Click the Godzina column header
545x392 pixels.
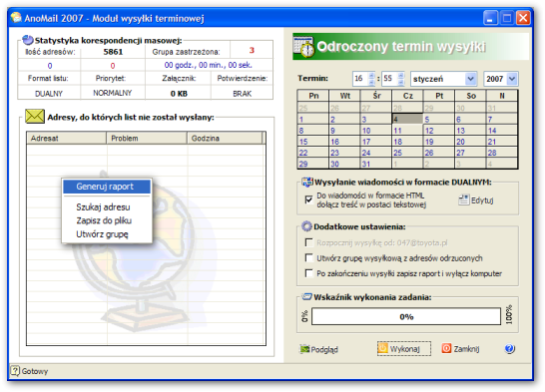click(x=225, y=139)
